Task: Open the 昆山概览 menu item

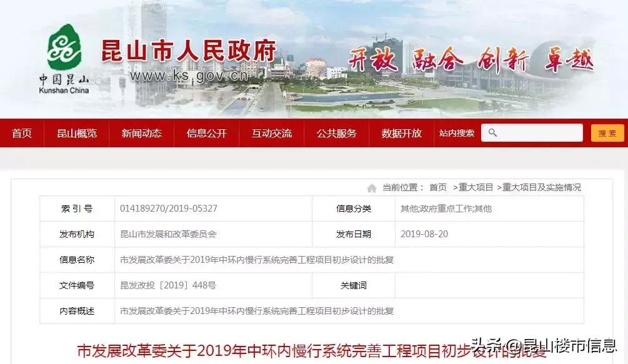Action: pos(76,133)
